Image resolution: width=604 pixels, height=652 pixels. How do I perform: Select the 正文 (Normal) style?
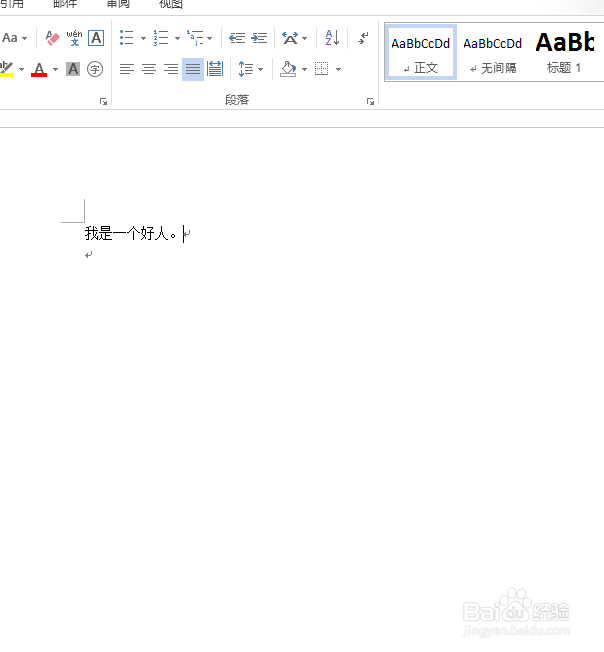(421, 52)
